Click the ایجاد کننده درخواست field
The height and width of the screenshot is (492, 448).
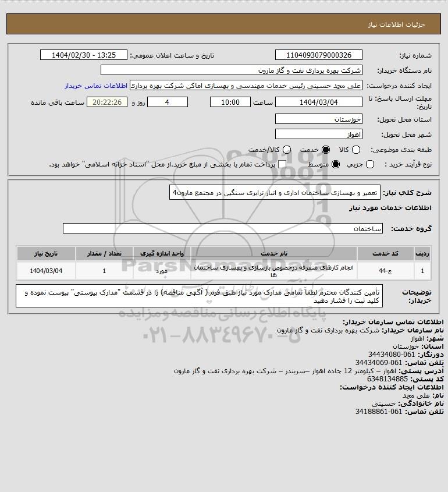246,86
